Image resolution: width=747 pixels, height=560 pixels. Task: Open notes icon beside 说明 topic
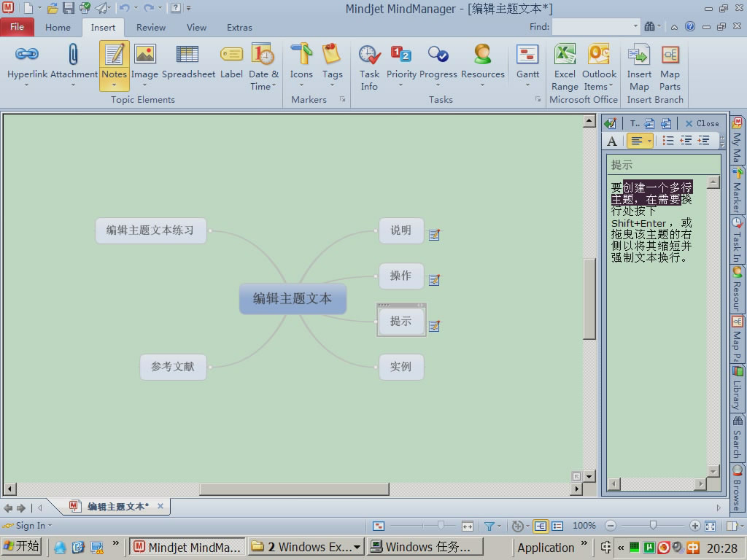tap(434, 234)
